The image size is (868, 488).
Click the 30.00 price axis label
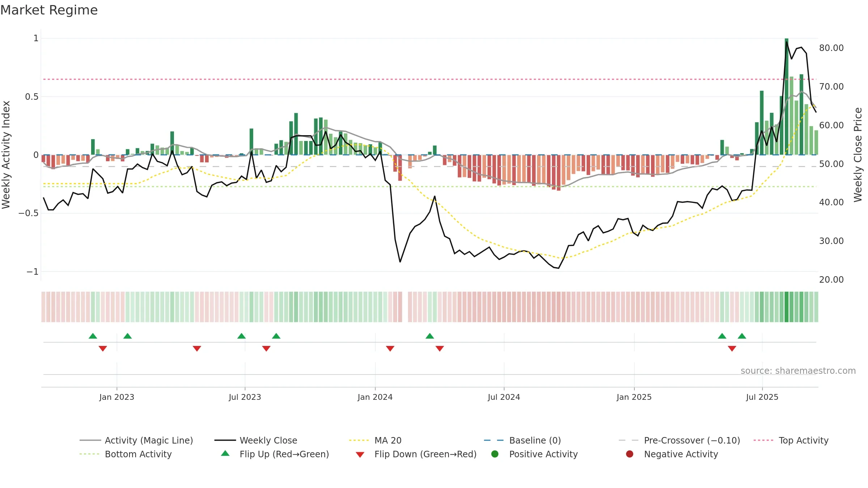831,241
